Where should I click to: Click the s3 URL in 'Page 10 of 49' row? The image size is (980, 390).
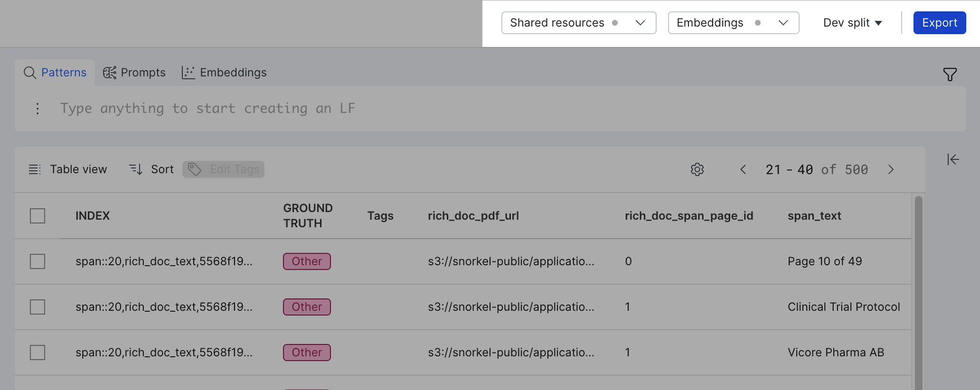[x=511, y=261]
